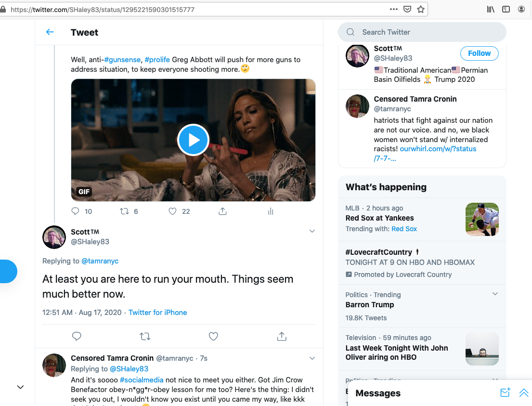Go back using the blue arrow
Screen dimensions: 532x406
point(50,32)
